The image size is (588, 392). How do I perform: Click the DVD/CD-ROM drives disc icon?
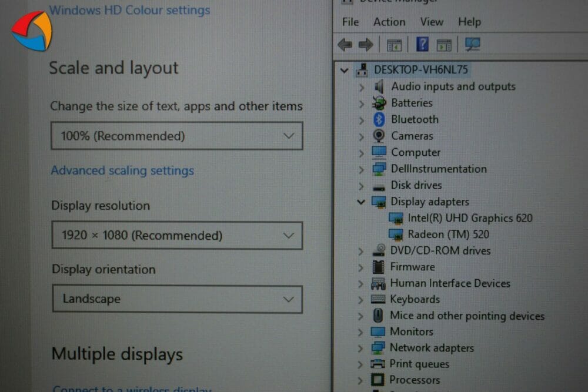click(379, 250)
